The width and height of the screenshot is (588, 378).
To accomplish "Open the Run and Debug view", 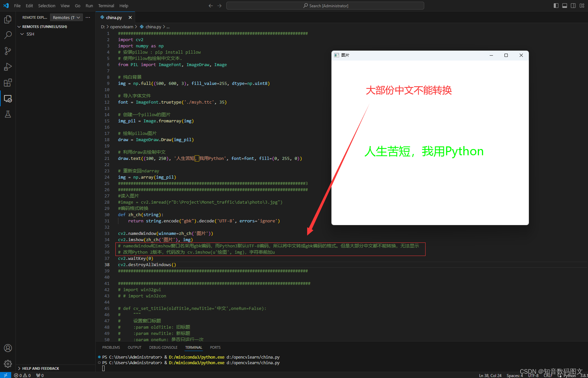I will pos(8,66).
